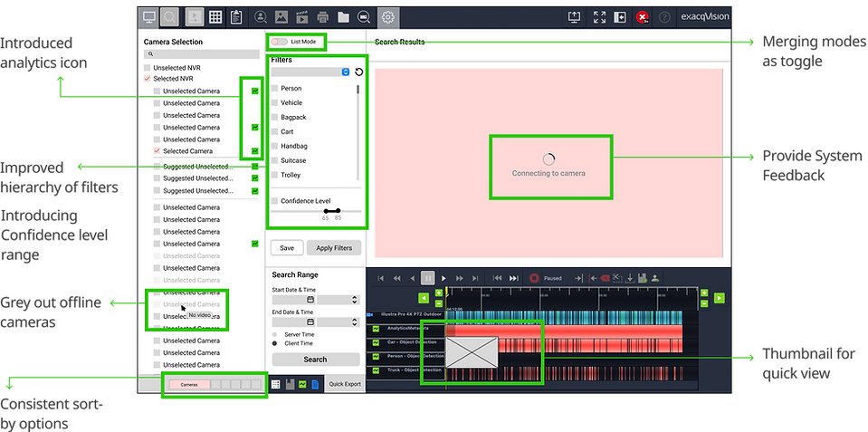Viewport: 868px width, 432px height.
Task: Open the Filters preset dropdown
Action: click(310, 72)
